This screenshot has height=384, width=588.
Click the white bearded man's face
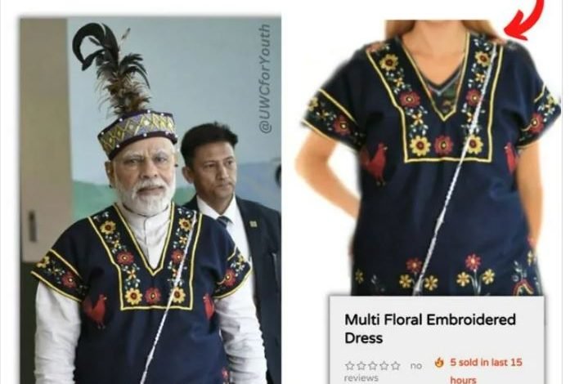point(145,172)
